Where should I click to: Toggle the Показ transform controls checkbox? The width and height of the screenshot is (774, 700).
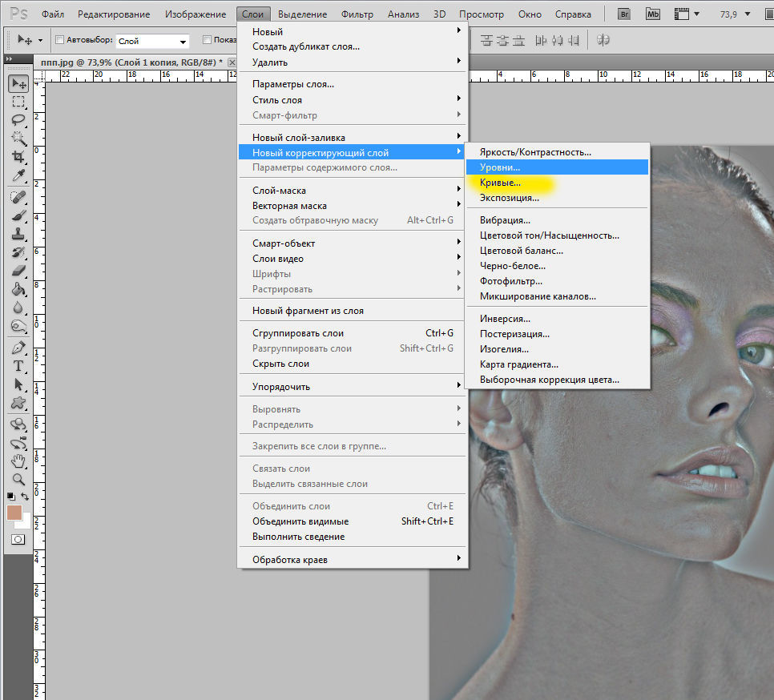point(207,39)
